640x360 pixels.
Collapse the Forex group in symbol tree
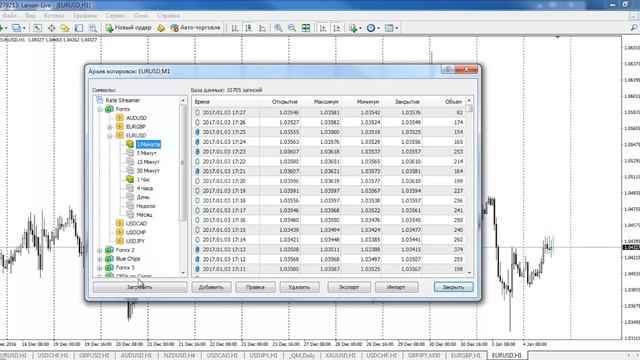[x=100, y=109]
